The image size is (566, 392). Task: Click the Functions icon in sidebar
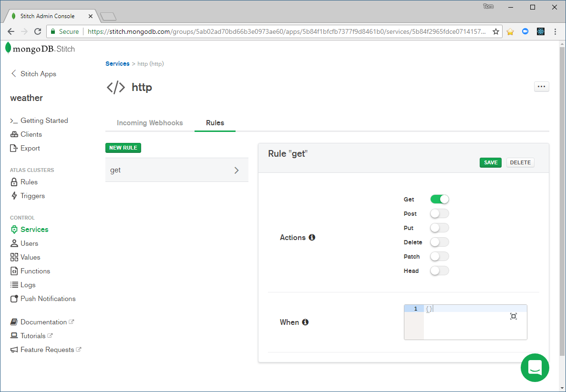[x=14, y=271]
